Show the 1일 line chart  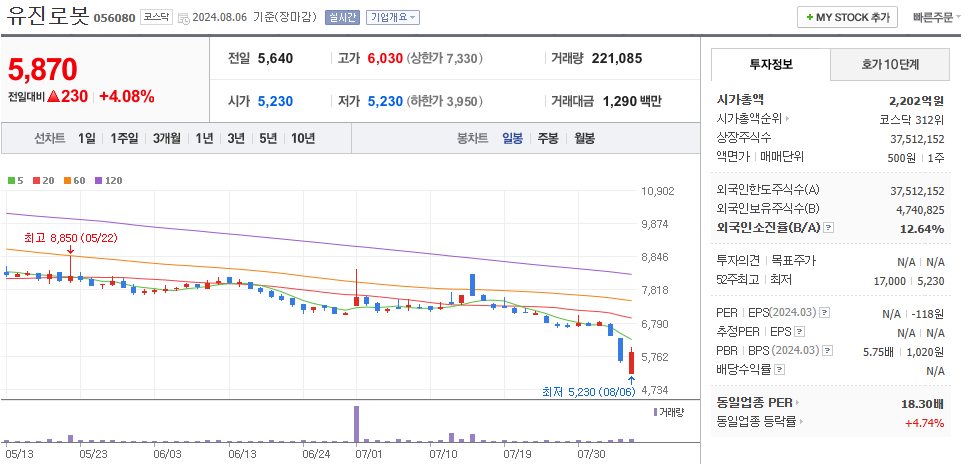[x=86, y=138]
